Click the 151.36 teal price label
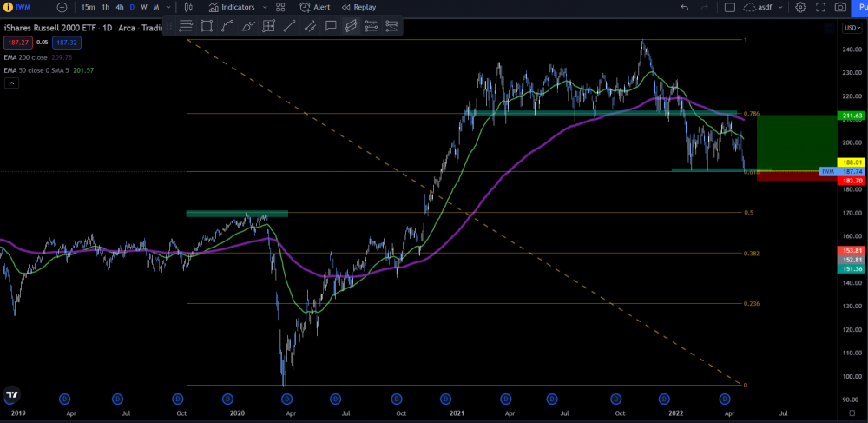 click(x=852, y=269)
